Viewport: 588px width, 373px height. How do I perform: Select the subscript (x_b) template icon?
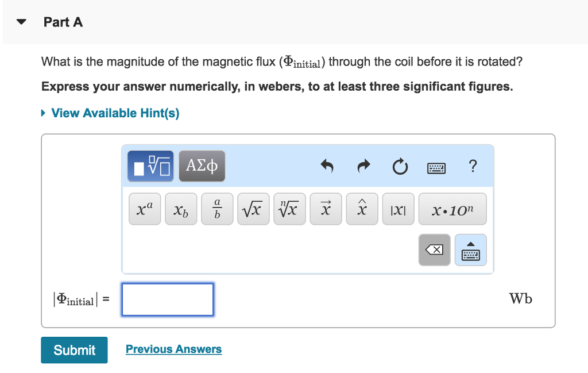pos(180,209)
